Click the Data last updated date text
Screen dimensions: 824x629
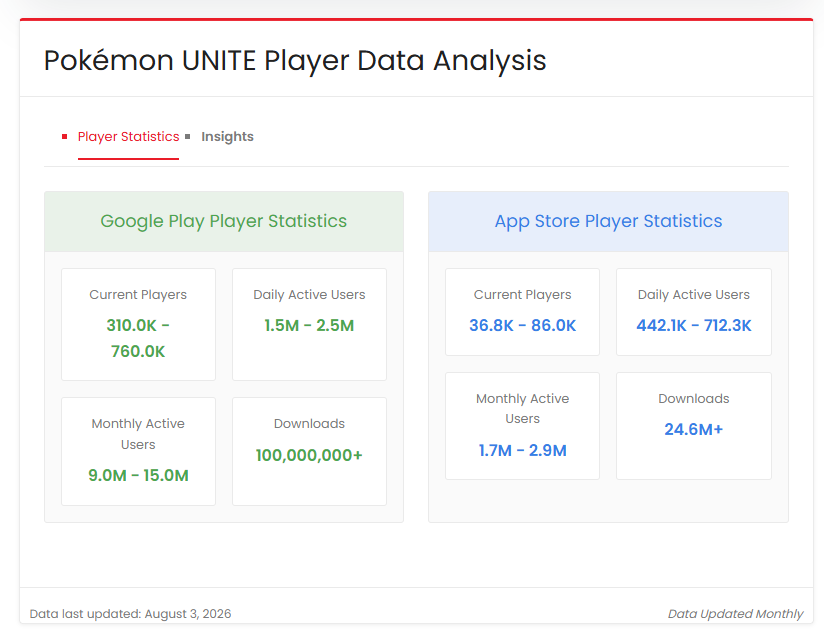130,614
